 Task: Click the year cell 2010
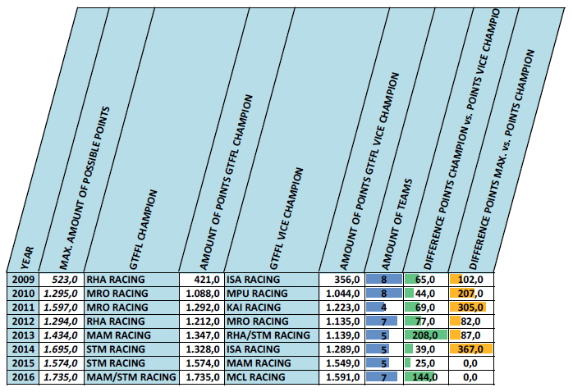pos(23,294)
